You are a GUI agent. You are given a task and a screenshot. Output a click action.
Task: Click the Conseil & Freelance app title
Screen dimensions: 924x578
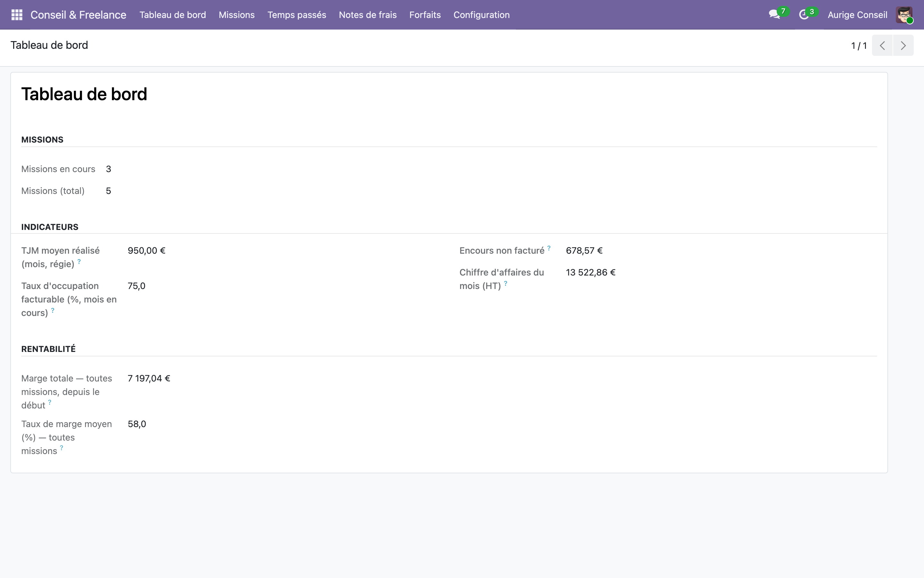tap(78, 14)
